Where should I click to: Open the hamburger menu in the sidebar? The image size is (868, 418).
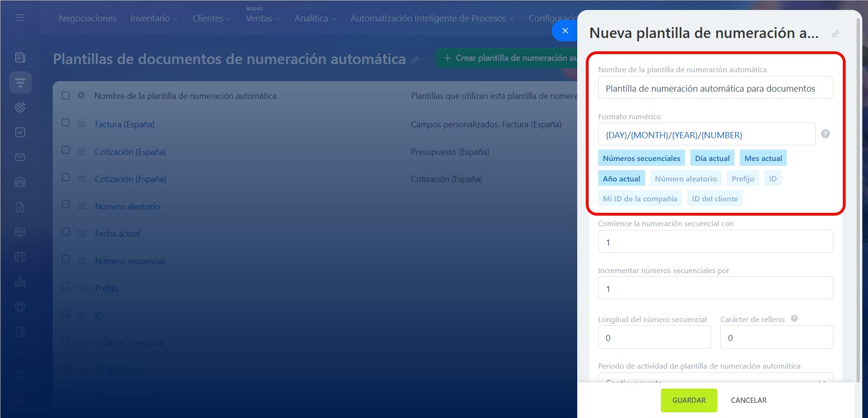coord(20,18)
